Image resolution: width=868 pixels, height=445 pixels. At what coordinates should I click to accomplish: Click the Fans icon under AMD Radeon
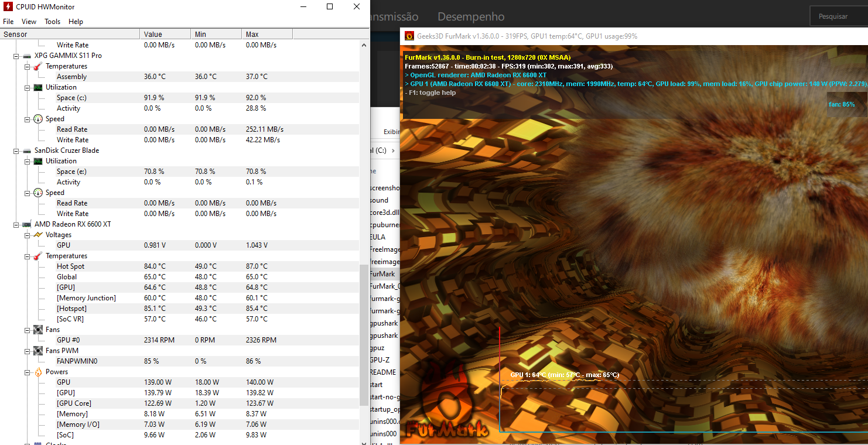click(x=38, y=330)
